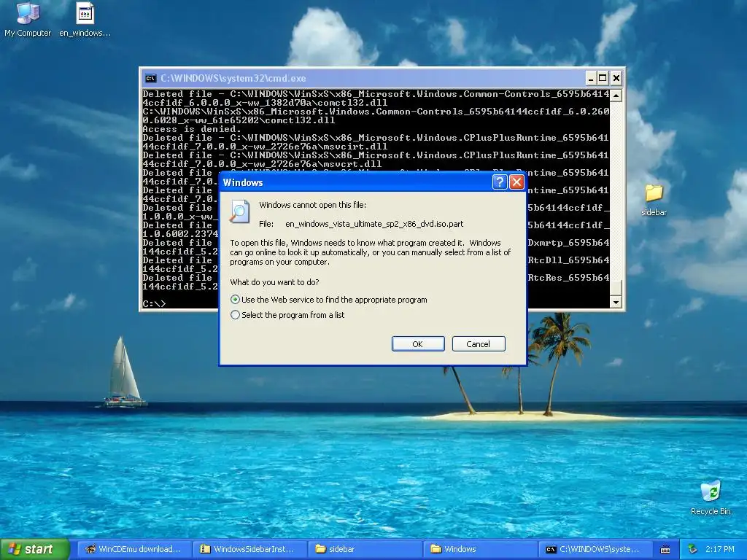The width and height of the screenshot is (747, 560).
Task: Minimize the cmd.exe window
Action: coord(591,78)
